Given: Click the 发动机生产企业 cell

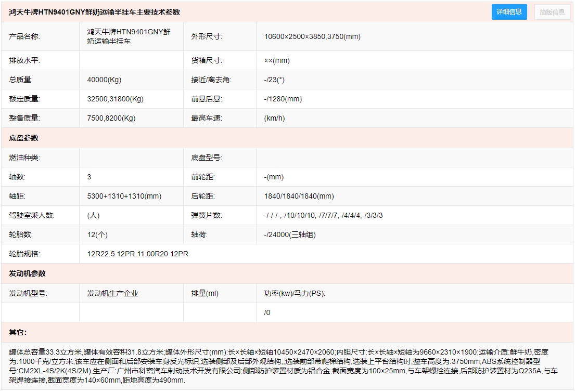Looking at the screenshot, I should coord(112,293).
